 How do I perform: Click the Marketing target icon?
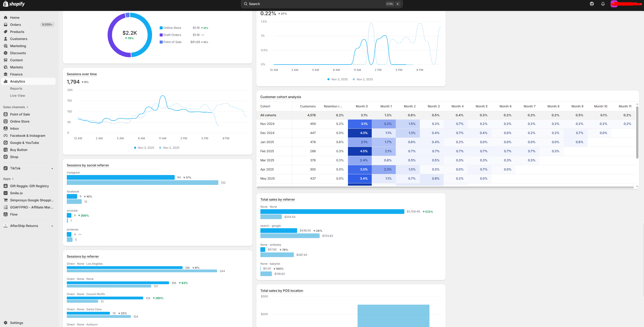coord(6,46)
